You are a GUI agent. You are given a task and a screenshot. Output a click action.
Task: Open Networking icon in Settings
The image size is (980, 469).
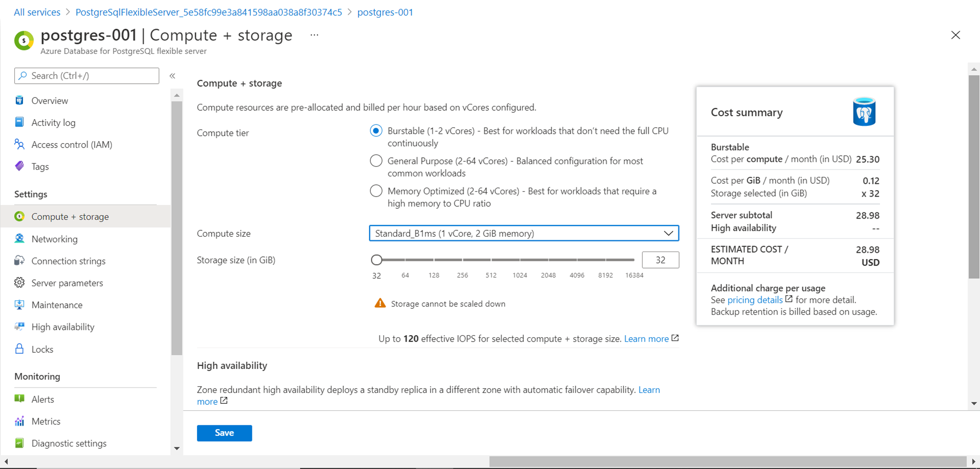tap(20, 239)
